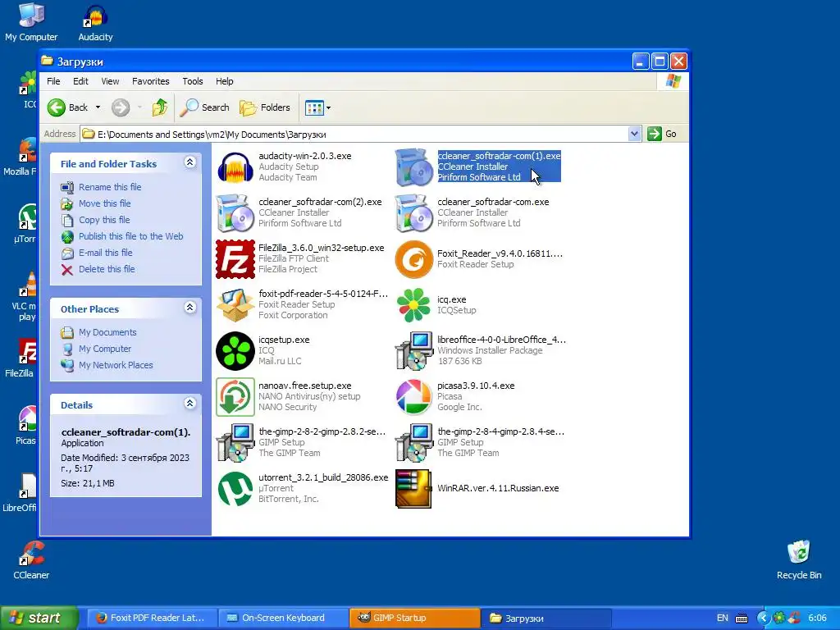840x630 pixels.
Task: Open the Forward history dropdown arrow
Action: [139, 107]
